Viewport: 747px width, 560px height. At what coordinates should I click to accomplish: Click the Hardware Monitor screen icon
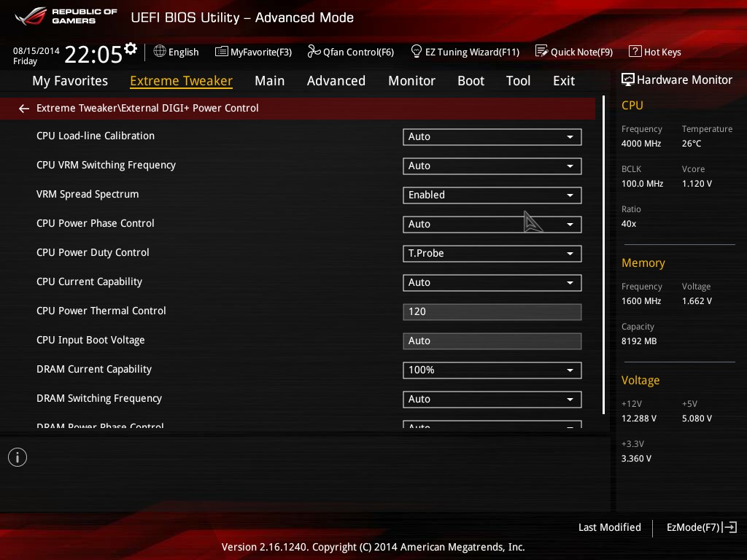coord(627,79)
